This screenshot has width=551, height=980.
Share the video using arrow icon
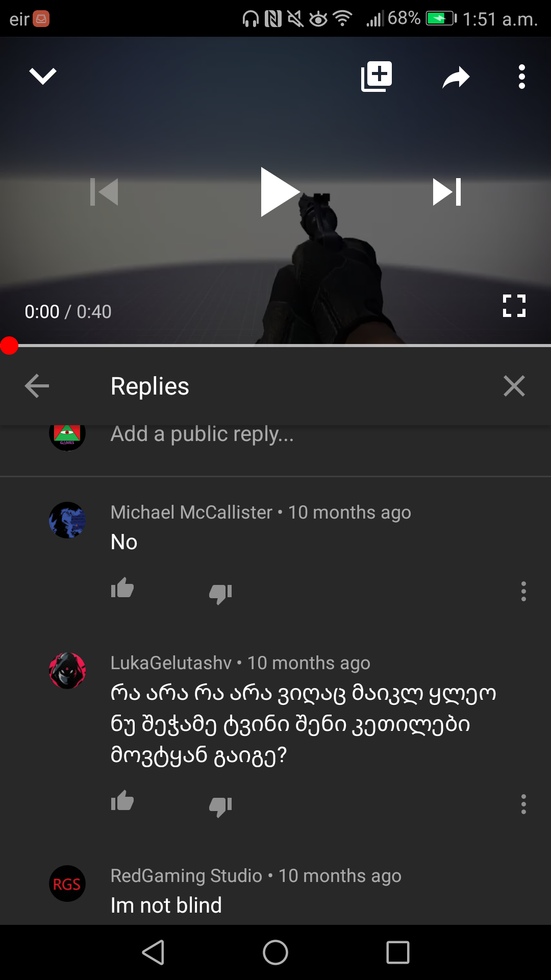456,77
